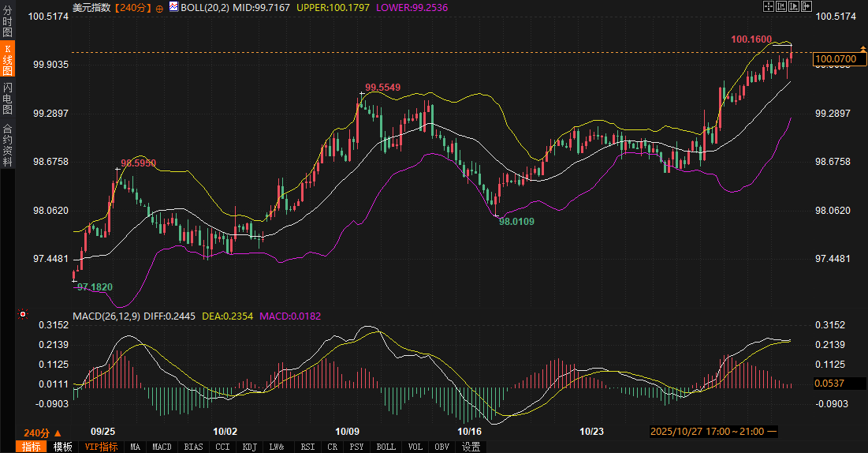The width and height of the screenshot is (868, 453).
Task: Click the red dot marker left of MACD panel
Action: coord(22,314)
